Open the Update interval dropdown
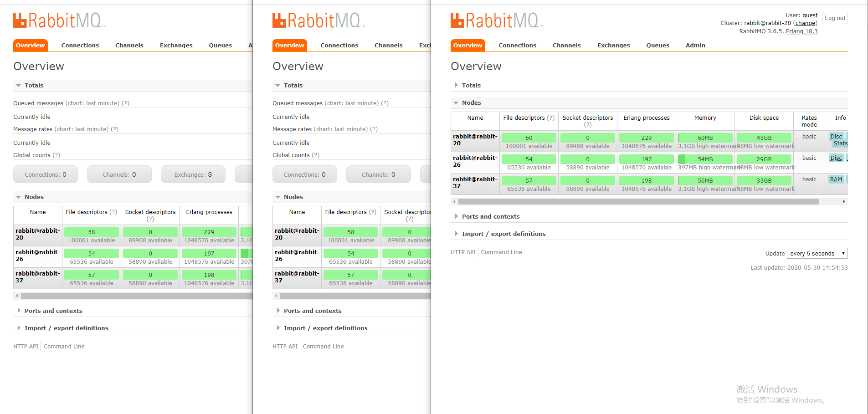 (x=817, y=253)
